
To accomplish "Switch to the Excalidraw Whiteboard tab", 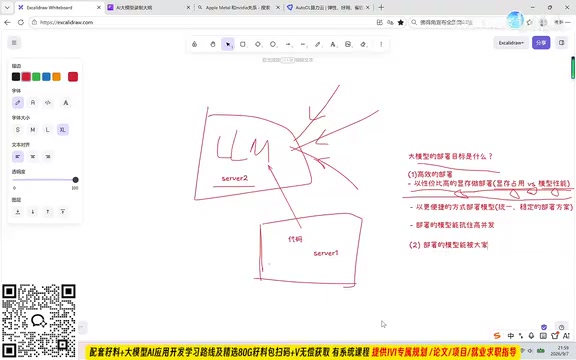I will [x=59, y=7].
